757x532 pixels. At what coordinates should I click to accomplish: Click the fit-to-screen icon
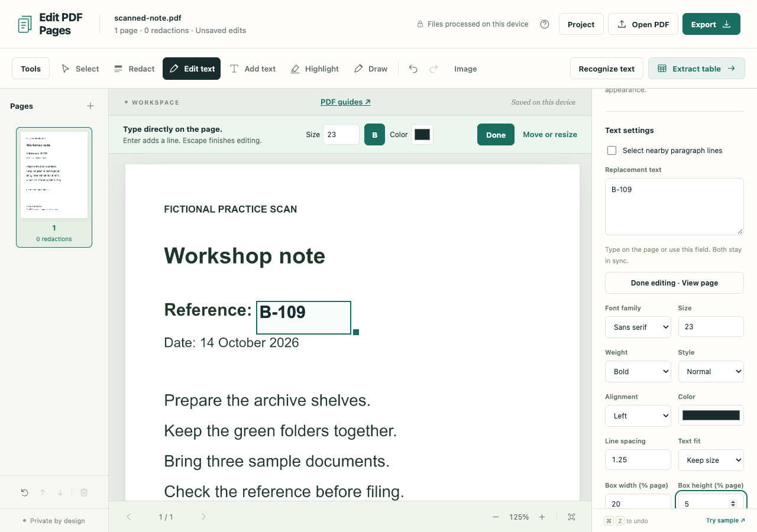[571, 517]
